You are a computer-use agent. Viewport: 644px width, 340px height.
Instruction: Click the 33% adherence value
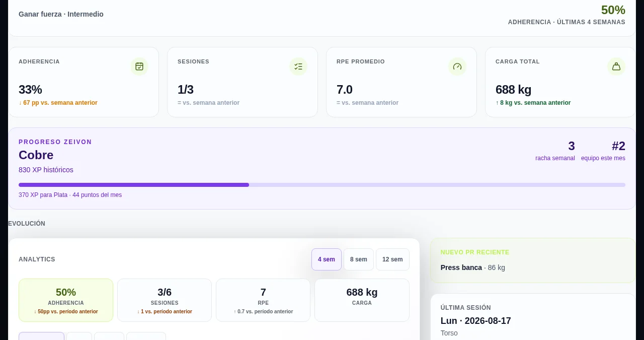point(30,90)
